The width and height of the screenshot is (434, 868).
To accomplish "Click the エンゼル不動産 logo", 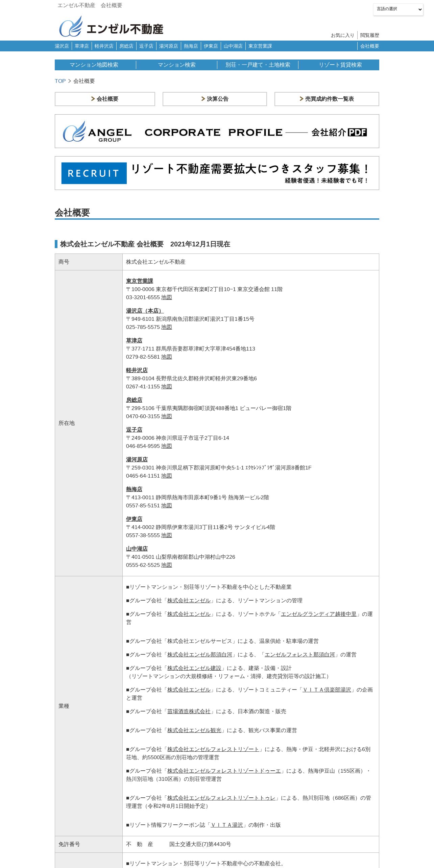I will click(x=111, y=26).
